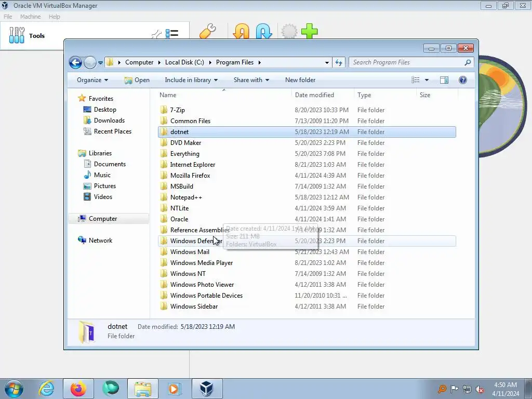
Task: Select Libraries in navigation pane
Action: point(100,153)
